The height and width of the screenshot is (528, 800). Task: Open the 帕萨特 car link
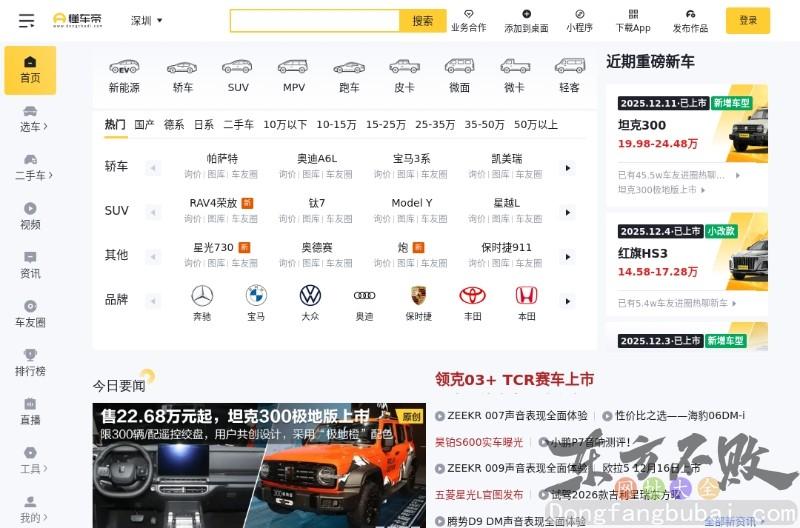[x=222, y=159]
